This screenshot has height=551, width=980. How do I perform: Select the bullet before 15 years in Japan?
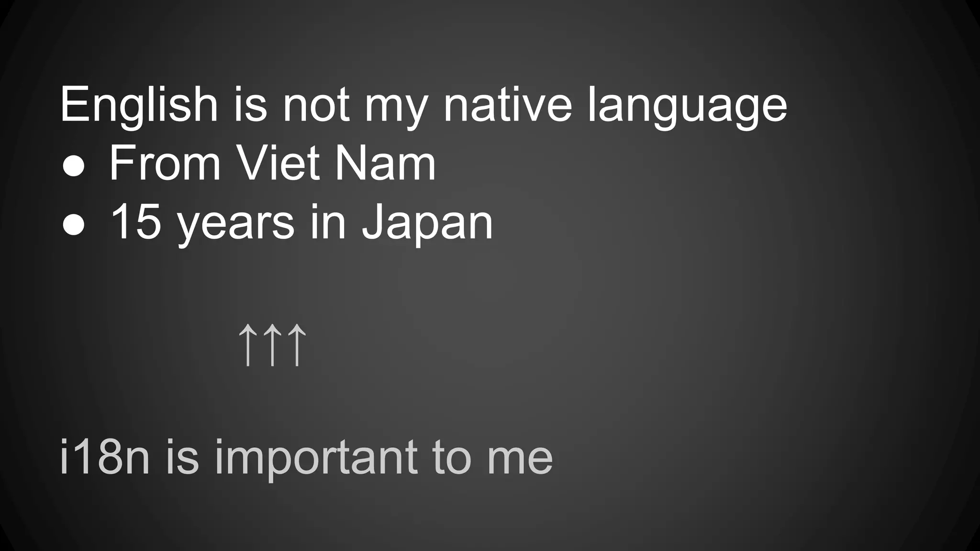pos(74,226)
